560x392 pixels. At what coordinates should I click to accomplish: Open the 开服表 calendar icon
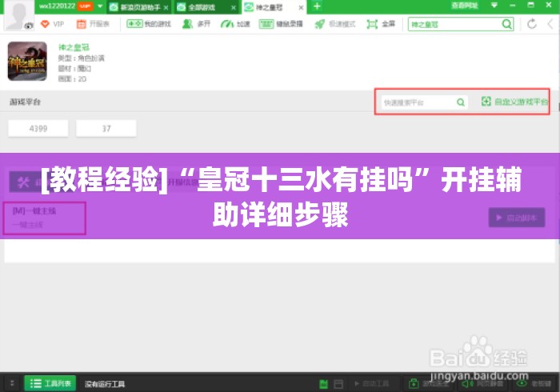(82, 24)
